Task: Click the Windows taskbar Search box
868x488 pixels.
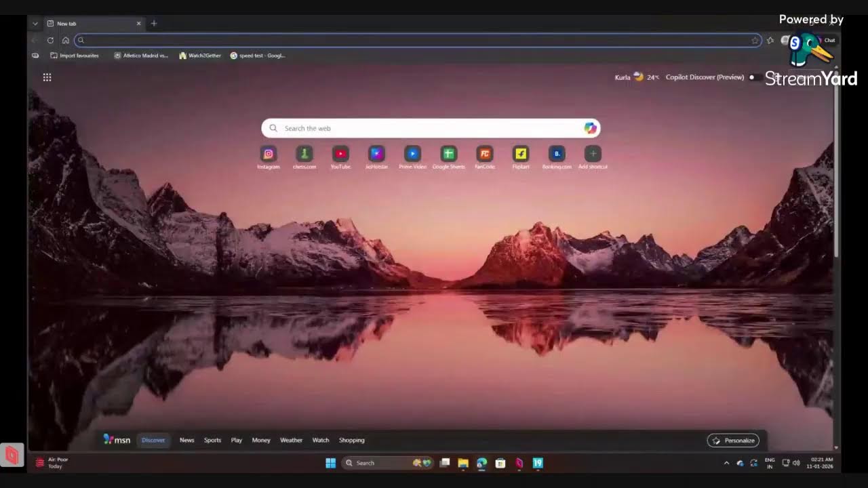Action: click(387, 463)
